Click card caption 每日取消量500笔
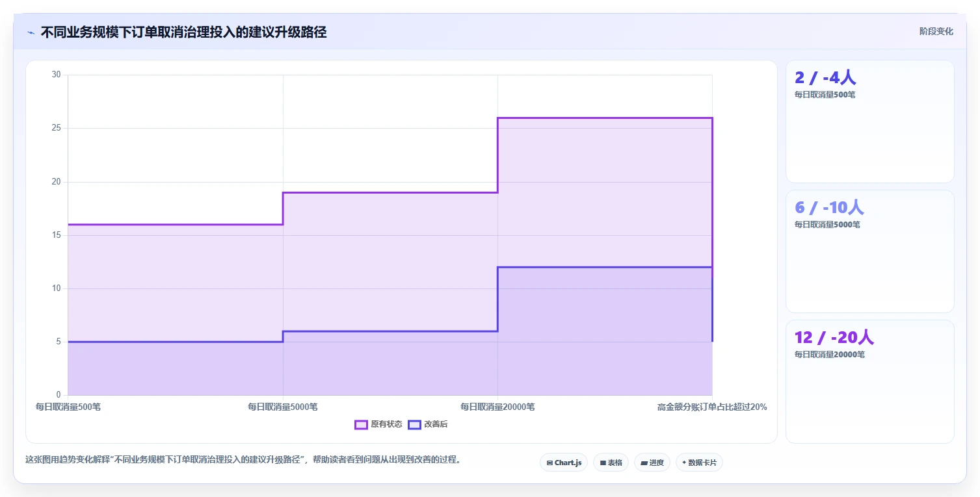This screenshot has width=980, height=497. pyautogui.click(x=825, y=95)
